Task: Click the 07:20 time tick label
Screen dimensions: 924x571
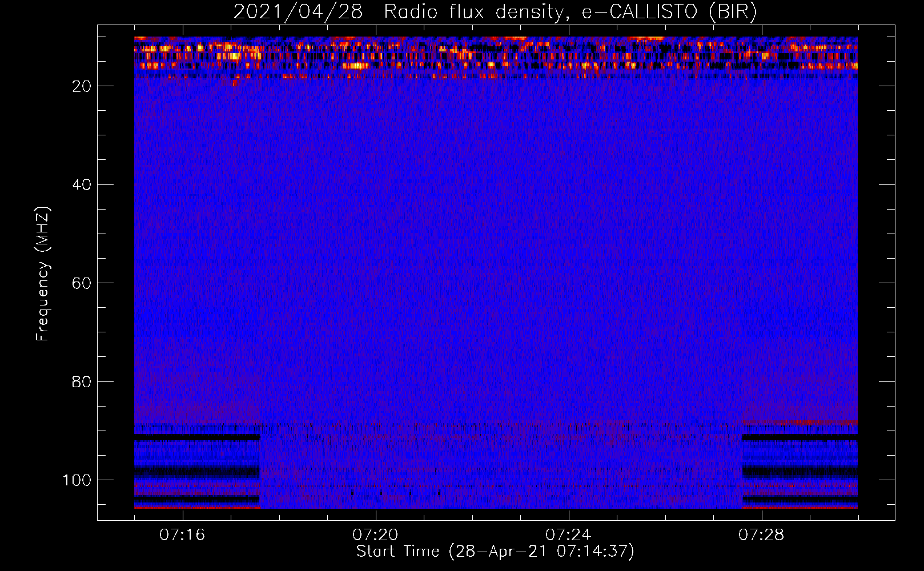Action: point(375,535)
